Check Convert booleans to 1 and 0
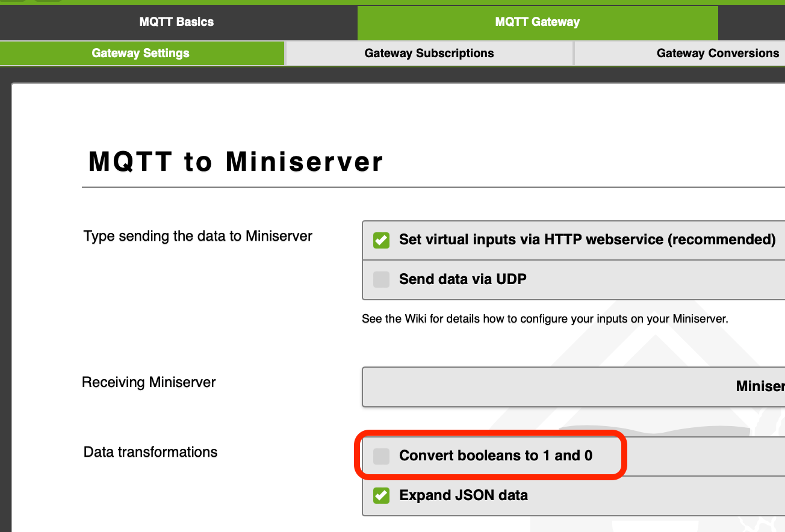 (x=381, y=456)
